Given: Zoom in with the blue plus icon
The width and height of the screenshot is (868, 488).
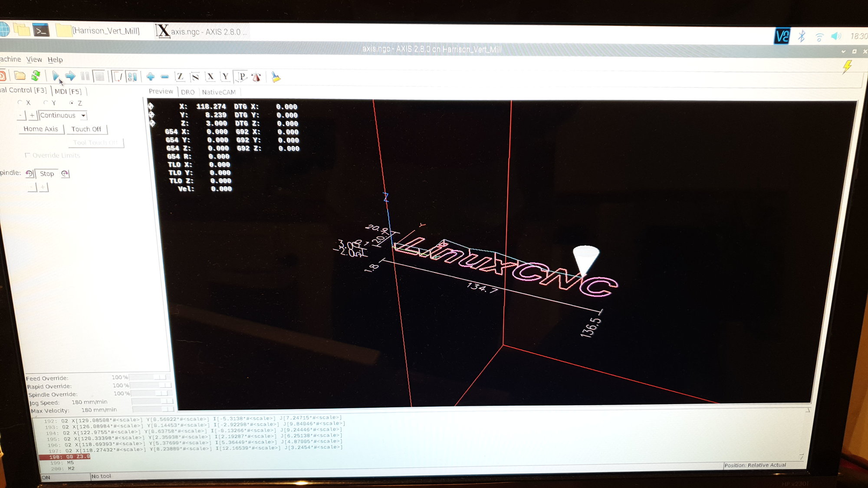Looking at the screenshot, I should tap(151, 77).
